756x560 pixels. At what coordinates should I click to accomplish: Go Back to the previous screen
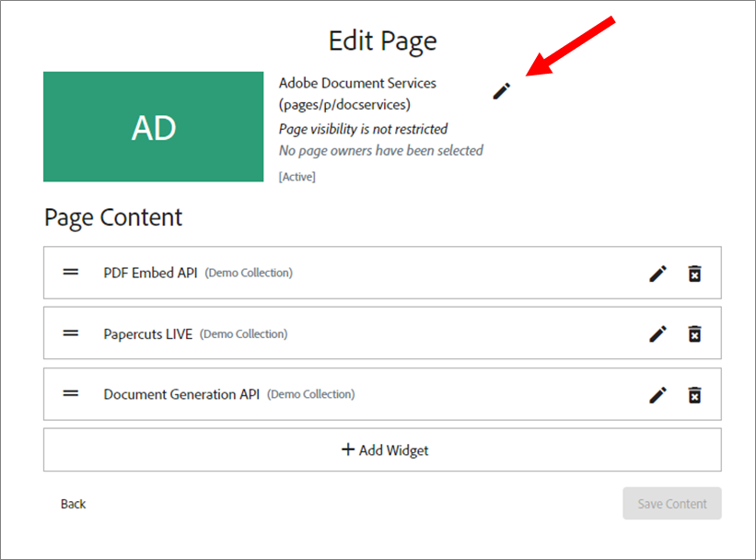click(74, 504)
